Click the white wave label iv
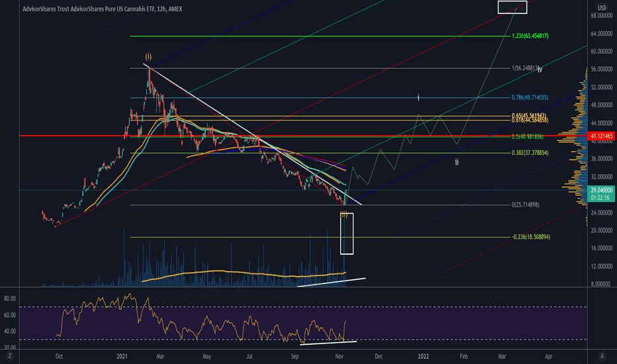Image resolution: width=617 pixels, height=364 pixels. coord(540,69)
